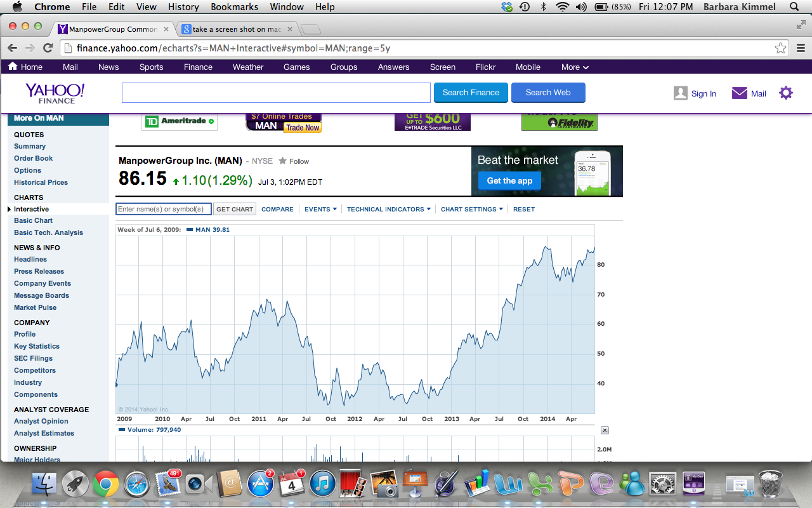Click the GET CHART button
The height and width of the screenshot is (508, 812).
pos(235,209)
